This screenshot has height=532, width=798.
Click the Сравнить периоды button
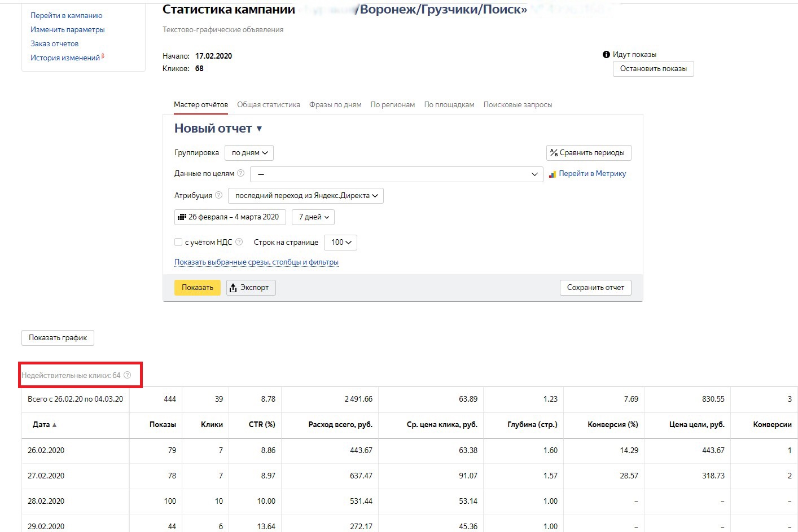pyautogui.click(x=589, y=153)
